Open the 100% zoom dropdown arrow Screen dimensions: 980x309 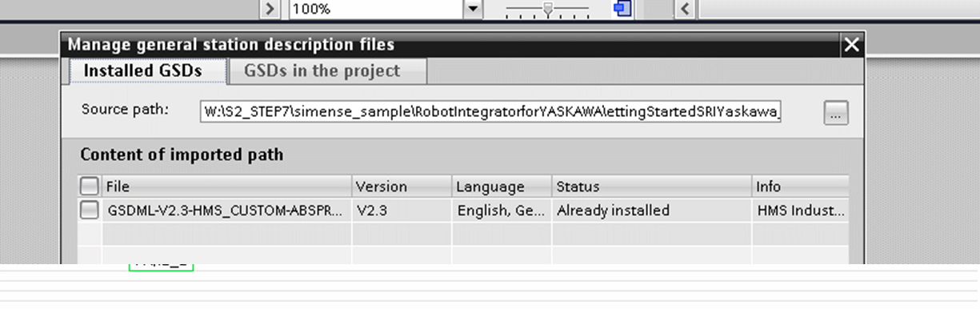(474, 9)
